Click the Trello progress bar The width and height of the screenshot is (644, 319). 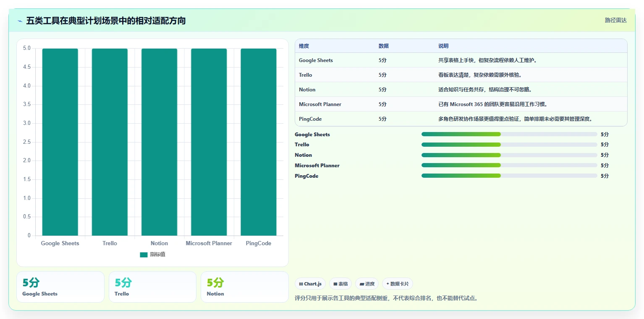(509, 145)
